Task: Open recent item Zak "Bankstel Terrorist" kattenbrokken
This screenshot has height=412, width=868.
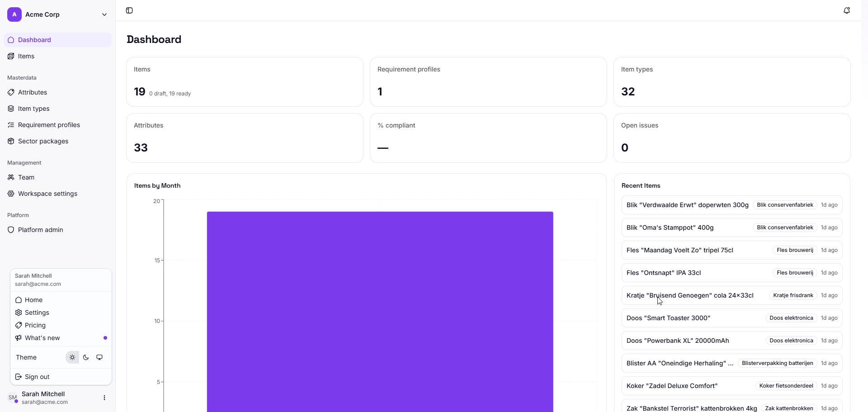Action: (732, 406)
